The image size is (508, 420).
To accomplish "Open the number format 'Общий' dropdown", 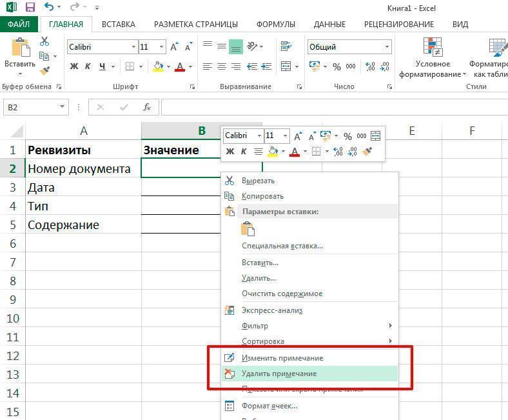I will (x=387, y=47).
